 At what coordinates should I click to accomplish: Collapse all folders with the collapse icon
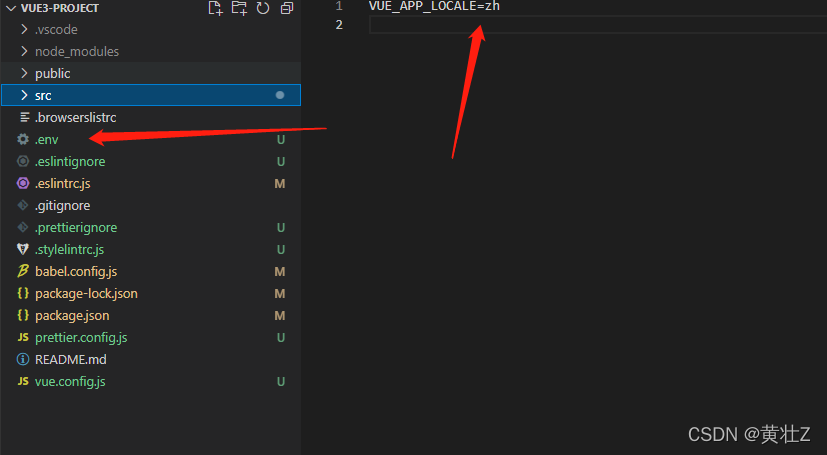point(286,8)
